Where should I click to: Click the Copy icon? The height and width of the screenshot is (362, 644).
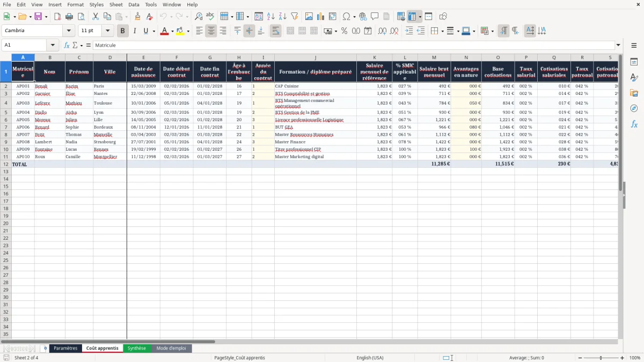pos(107,17)
